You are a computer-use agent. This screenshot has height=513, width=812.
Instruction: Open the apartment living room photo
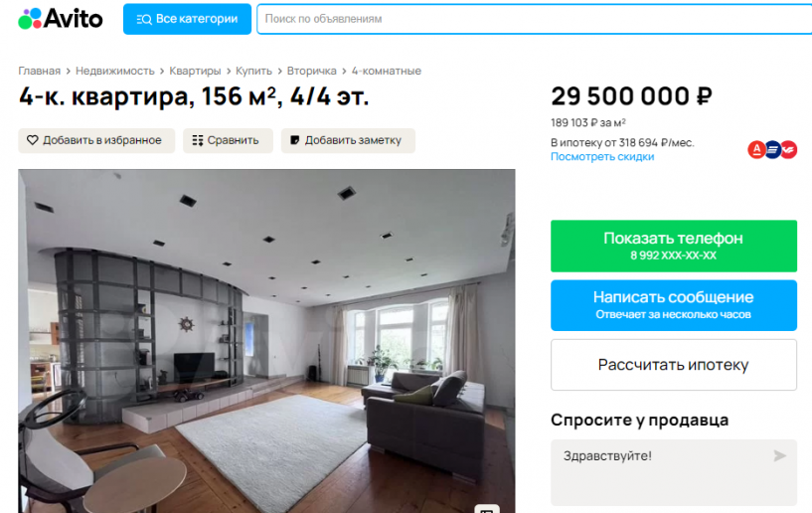click(x=266, y=341)
